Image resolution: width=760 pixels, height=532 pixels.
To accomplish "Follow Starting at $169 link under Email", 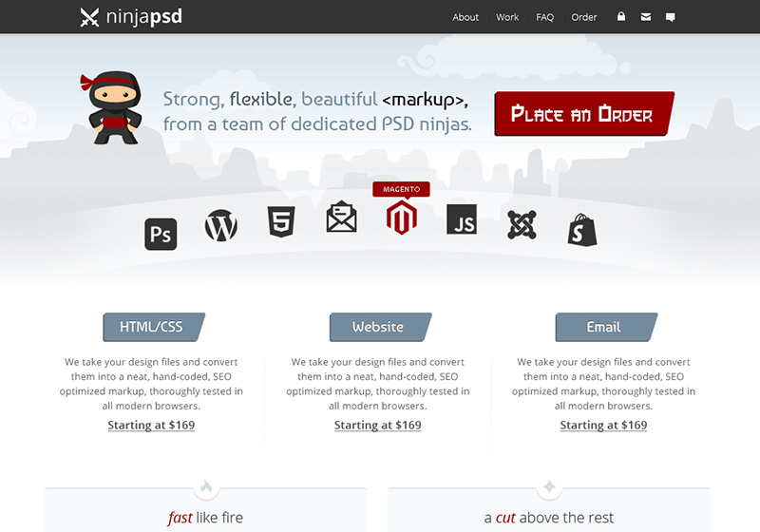I will [603, 425].
